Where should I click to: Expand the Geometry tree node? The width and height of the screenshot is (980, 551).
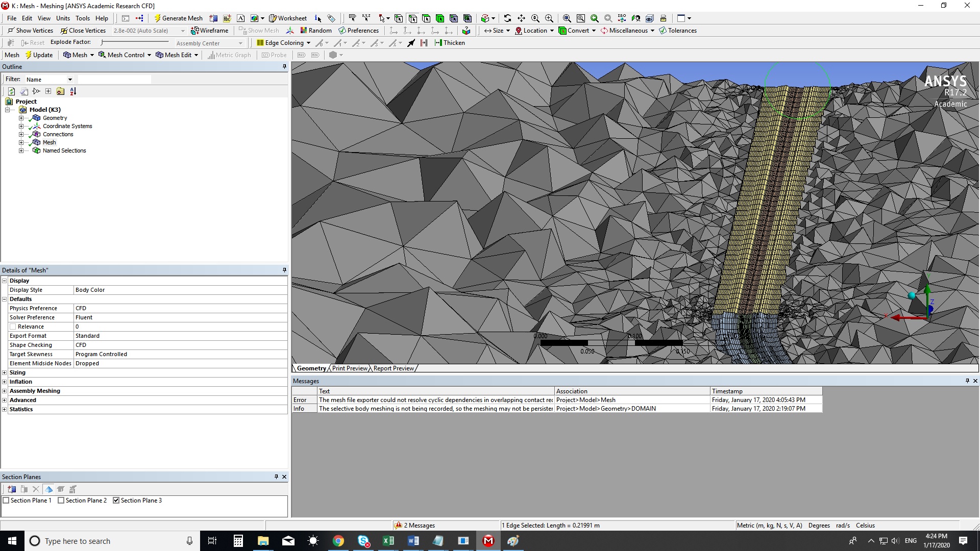pos(21,118)
